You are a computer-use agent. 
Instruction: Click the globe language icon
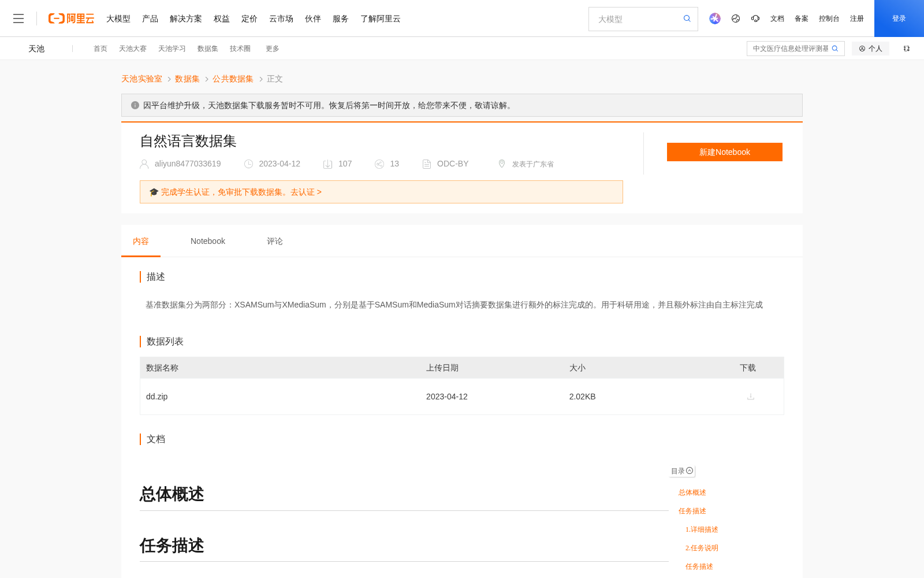[x=736, y=18]
